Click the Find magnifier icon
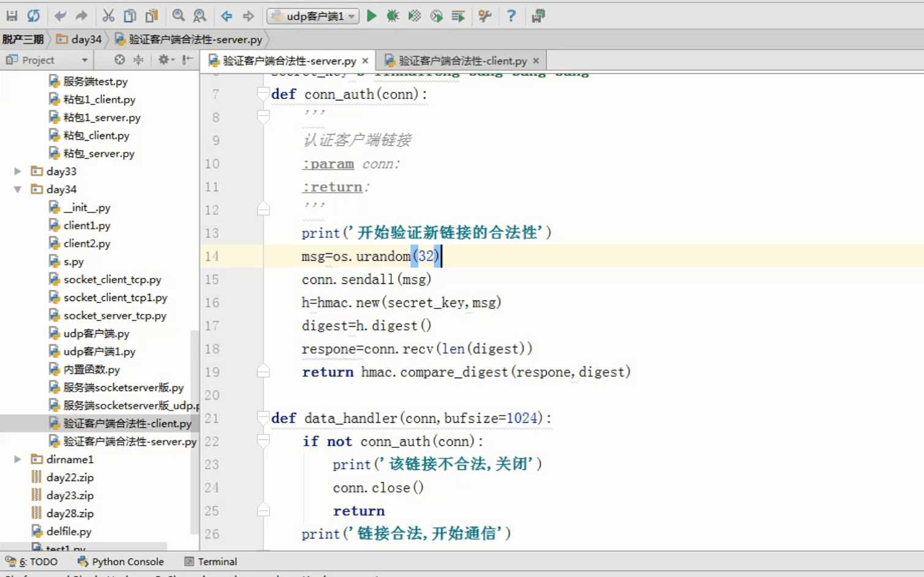Image resolution: width=924 pixels, height=577 pixels. pos(178,16)
